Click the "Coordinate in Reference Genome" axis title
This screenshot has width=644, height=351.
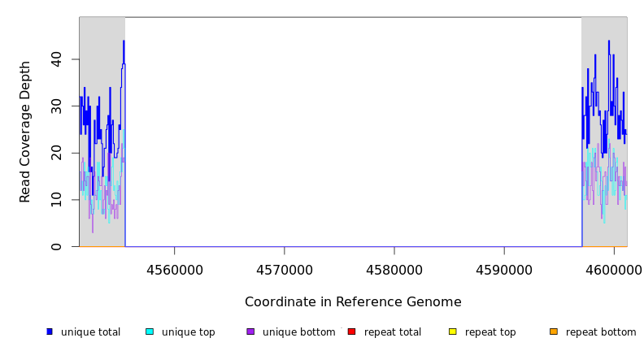353,302
